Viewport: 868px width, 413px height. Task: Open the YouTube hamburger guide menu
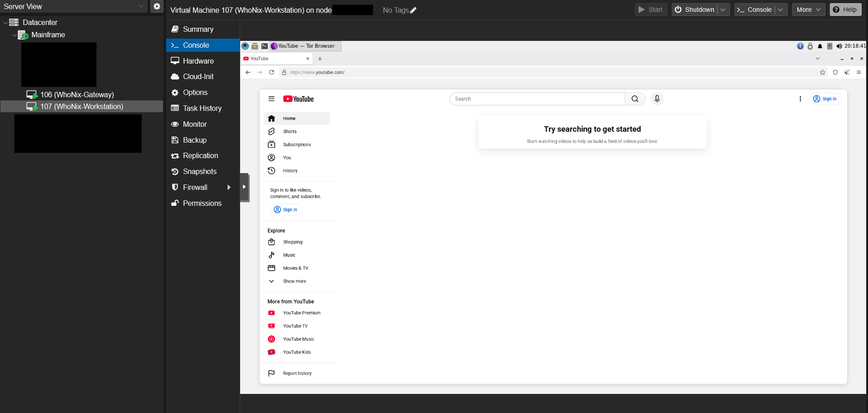[x=271, y=99]
